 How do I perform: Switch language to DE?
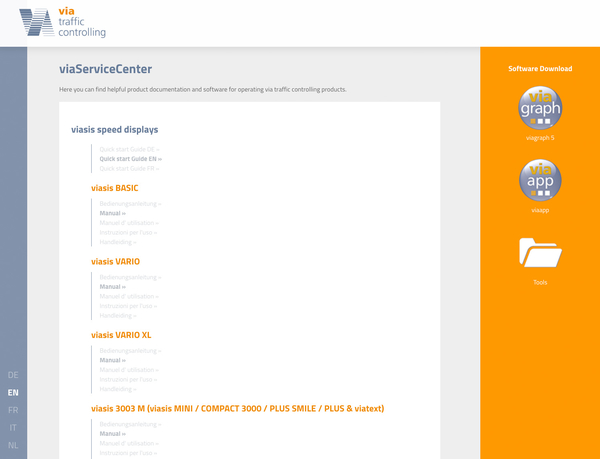[x=13, y=375]
